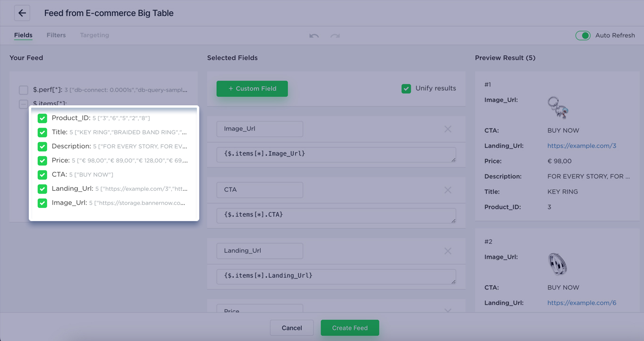This screenshot has height=341, width=644.
Task: Switch to the Filters tab
Action: click(56, 35)
